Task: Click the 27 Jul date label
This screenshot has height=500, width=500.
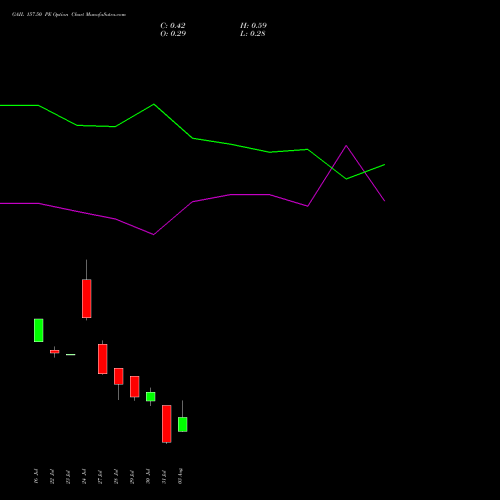Action: point(100,476)
